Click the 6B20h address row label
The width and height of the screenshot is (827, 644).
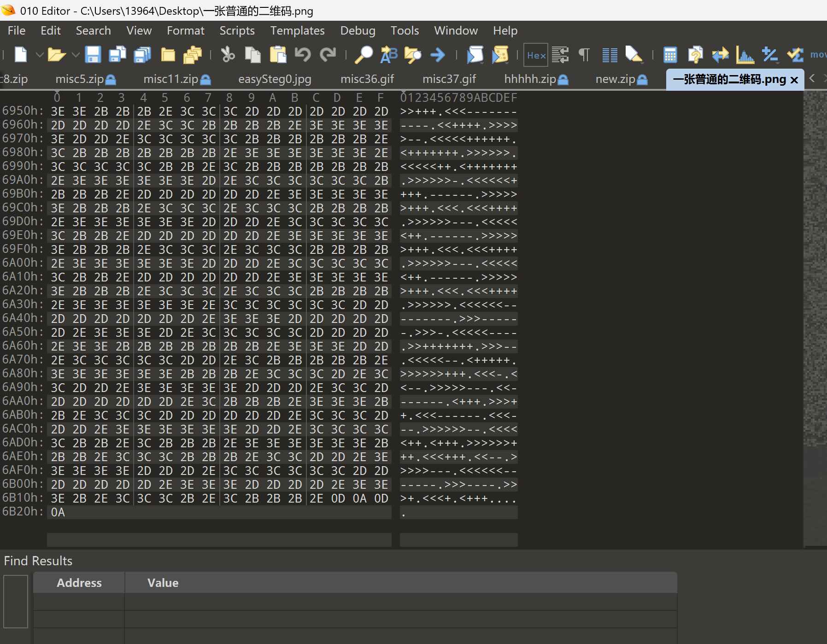pos(23,512)
